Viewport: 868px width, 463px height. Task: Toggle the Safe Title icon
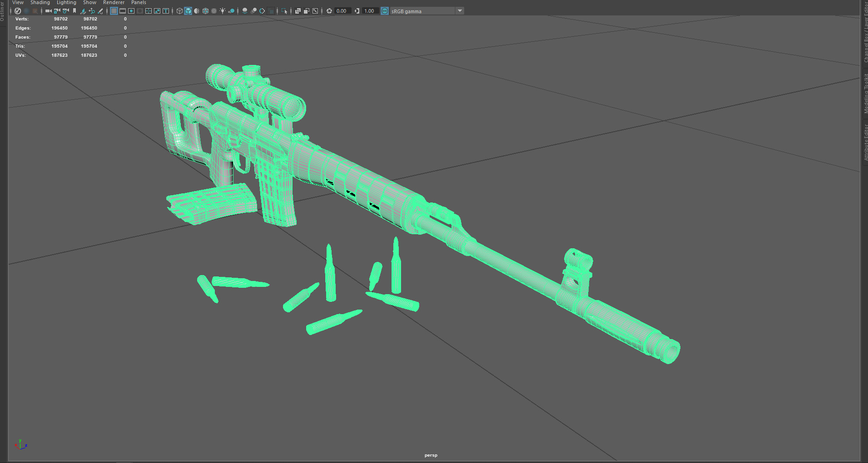pyautogui.click(x=166, y=11)
